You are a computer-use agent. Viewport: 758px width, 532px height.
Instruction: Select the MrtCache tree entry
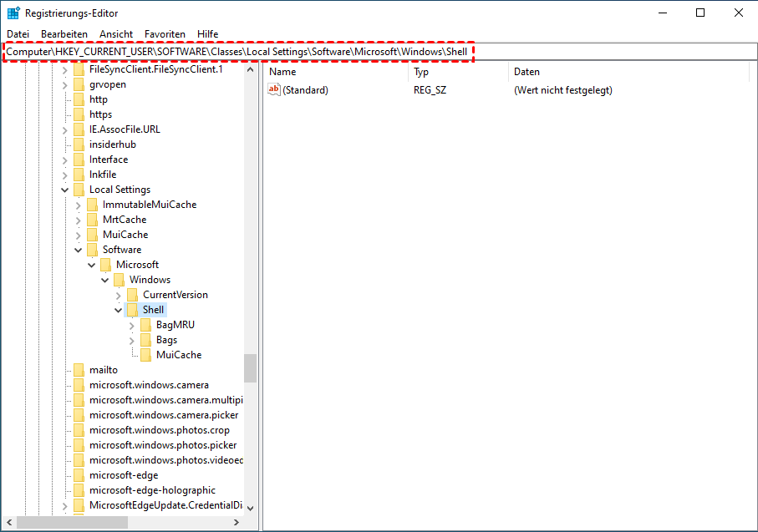[x=125, y=220]
